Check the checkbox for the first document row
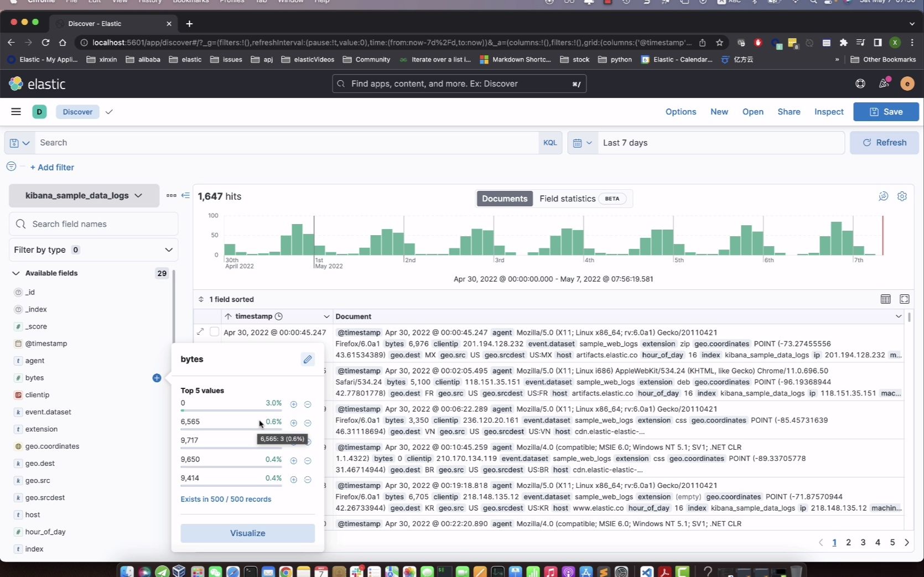This screenshot has height=577, width=924. [x=214, y=332]
